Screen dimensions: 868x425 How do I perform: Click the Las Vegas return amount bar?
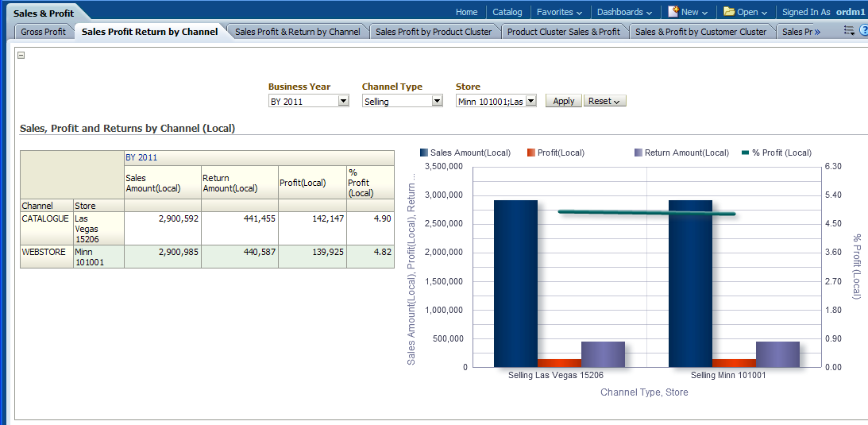point(603,355)
